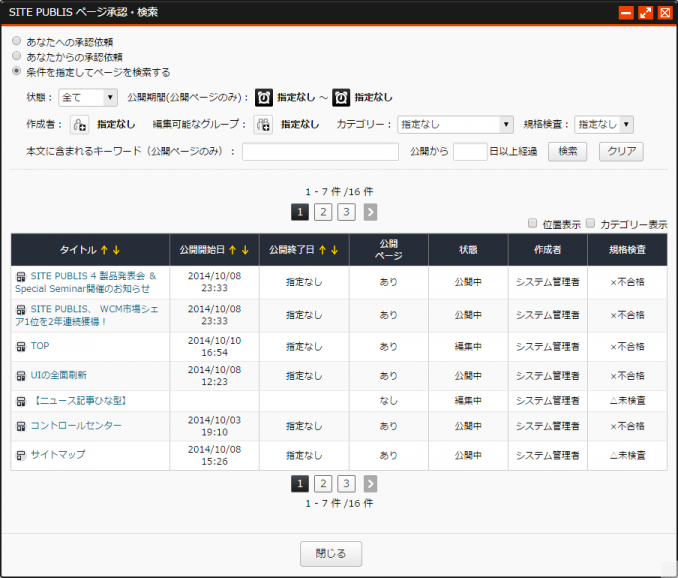The height and width of the screenshot is (578, 678).
Task: Minimize the SITE PUBLIS dialog
Action: (x=626, y=13)
